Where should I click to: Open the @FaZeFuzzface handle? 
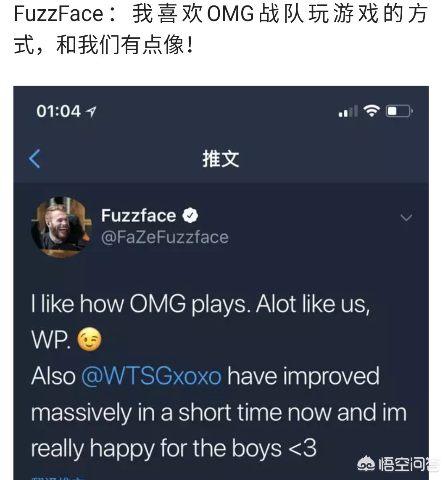pyautogui.click(x=165, y=237)
